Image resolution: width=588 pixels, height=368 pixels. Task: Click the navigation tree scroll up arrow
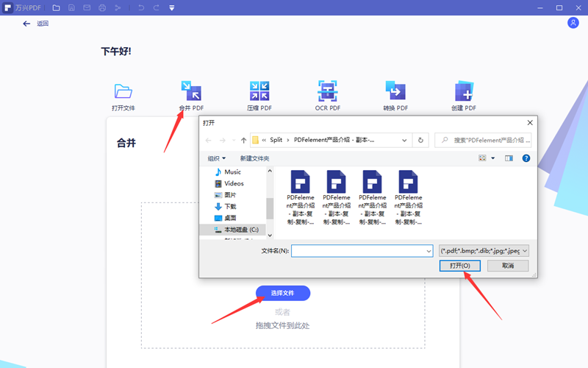click(270, 171)
